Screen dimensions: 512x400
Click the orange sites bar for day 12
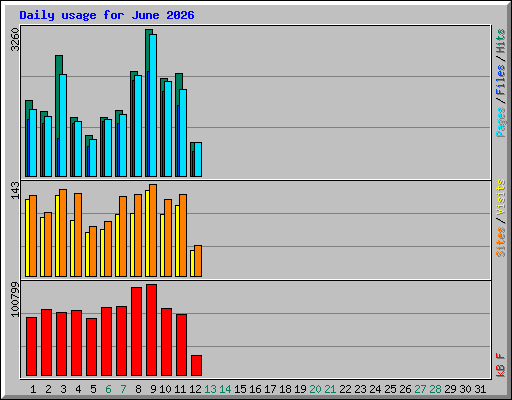click(198, 261)
